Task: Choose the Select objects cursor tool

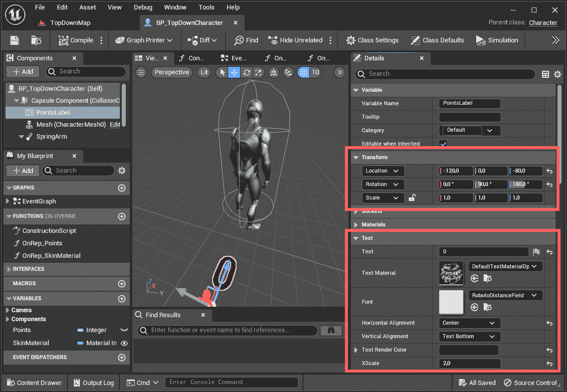Action: click(x=223, y=72)
